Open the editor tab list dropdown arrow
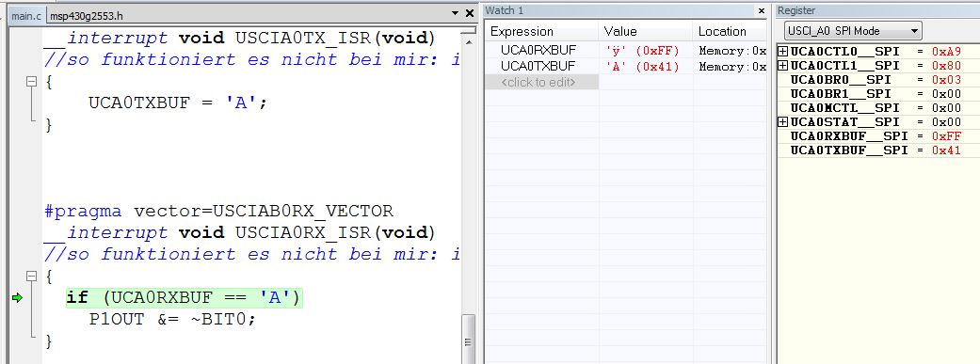This screenshot has height=364, width=980. 455,13
